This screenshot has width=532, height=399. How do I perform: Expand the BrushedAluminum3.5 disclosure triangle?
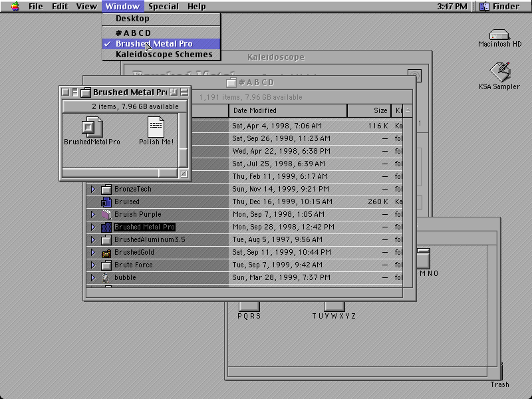click(93, 240)
